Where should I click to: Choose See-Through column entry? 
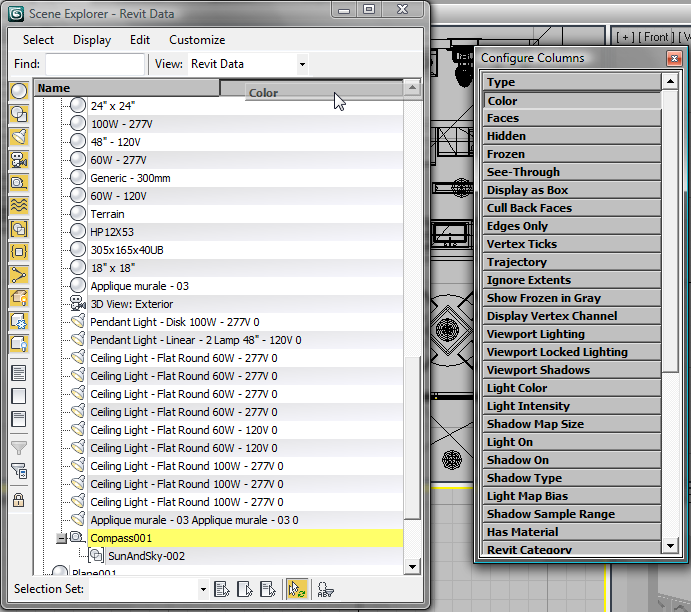(x=572, y=172)
